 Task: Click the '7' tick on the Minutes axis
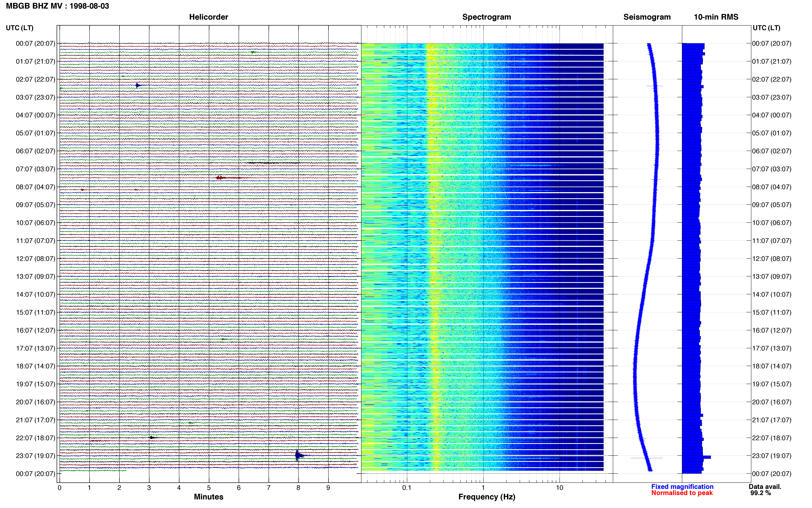(269, 488)
